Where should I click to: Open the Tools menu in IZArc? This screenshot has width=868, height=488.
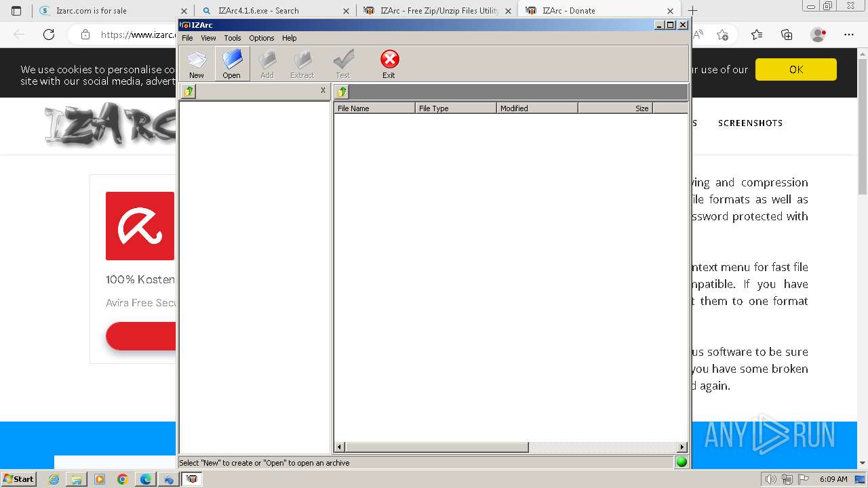pos(233,38)
